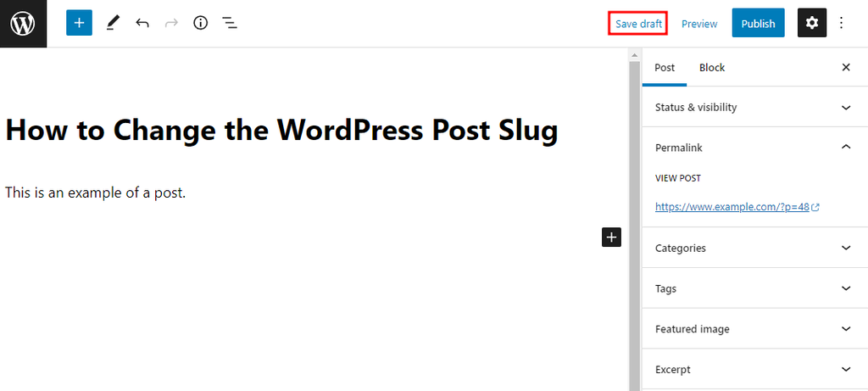Select the Tools pencil icon
This screenshot has height=391, width=868.
click(113, 24)
